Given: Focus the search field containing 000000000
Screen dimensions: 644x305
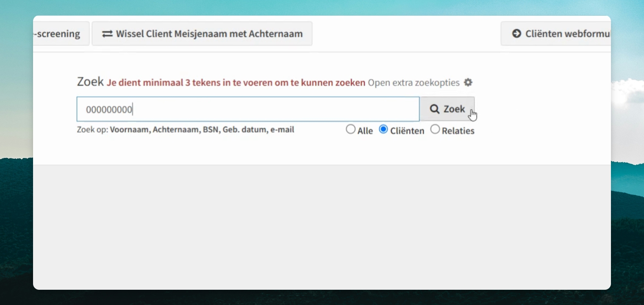Looking at the screenshot, I should 248,109.
